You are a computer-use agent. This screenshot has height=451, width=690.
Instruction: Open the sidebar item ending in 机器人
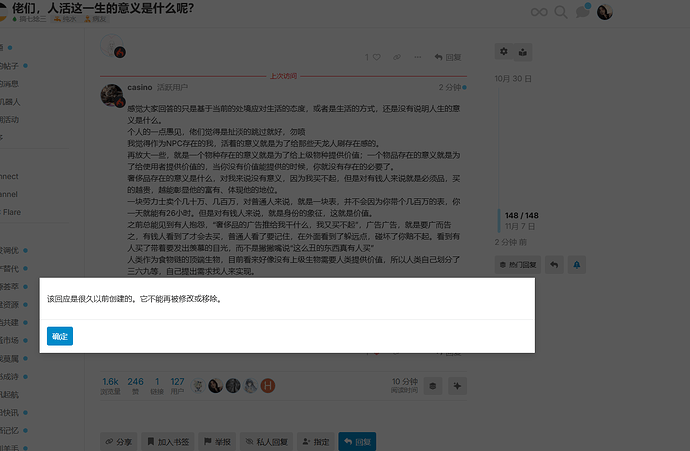(10, 102)
